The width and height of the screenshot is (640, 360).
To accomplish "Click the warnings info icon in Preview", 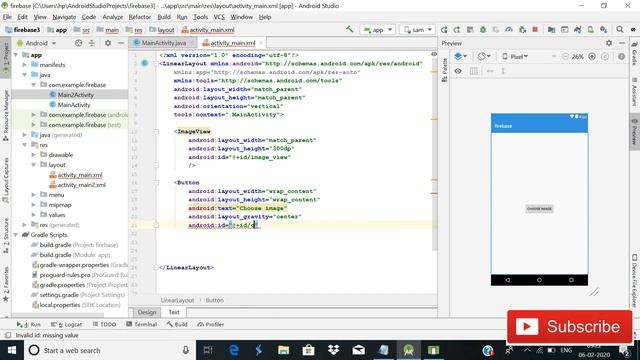I will pos(621,57).
